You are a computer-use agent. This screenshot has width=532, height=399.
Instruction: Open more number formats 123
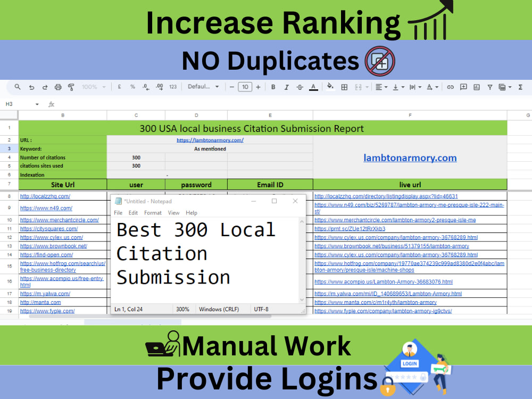click(173, 87)
